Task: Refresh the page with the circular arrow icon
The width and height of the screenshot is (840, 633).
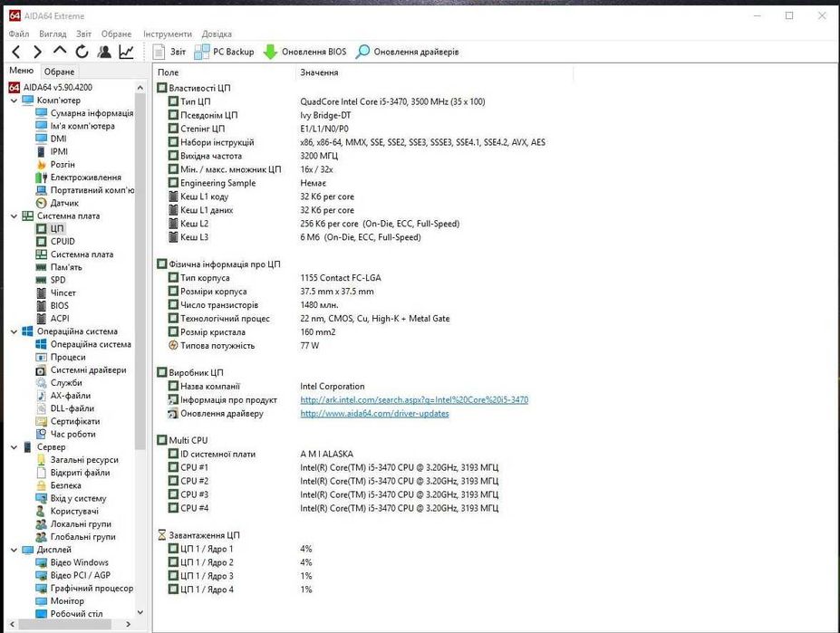Action: click(82, 52)
